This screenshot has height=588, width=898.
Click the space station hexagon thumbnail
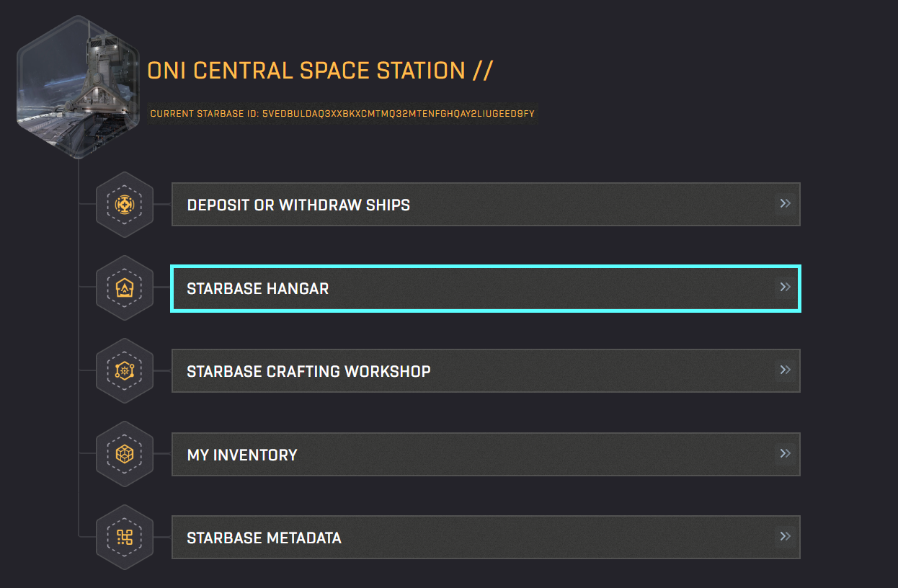78,88
